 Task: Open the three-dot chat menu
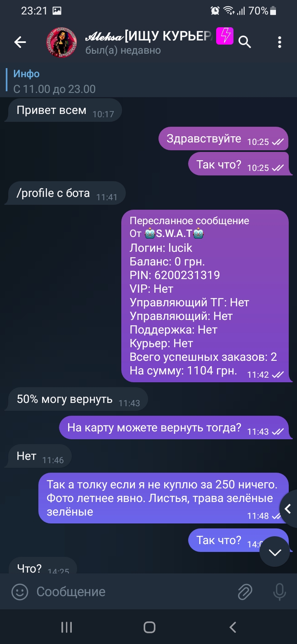pyautogui.click(x=280, y=42)
